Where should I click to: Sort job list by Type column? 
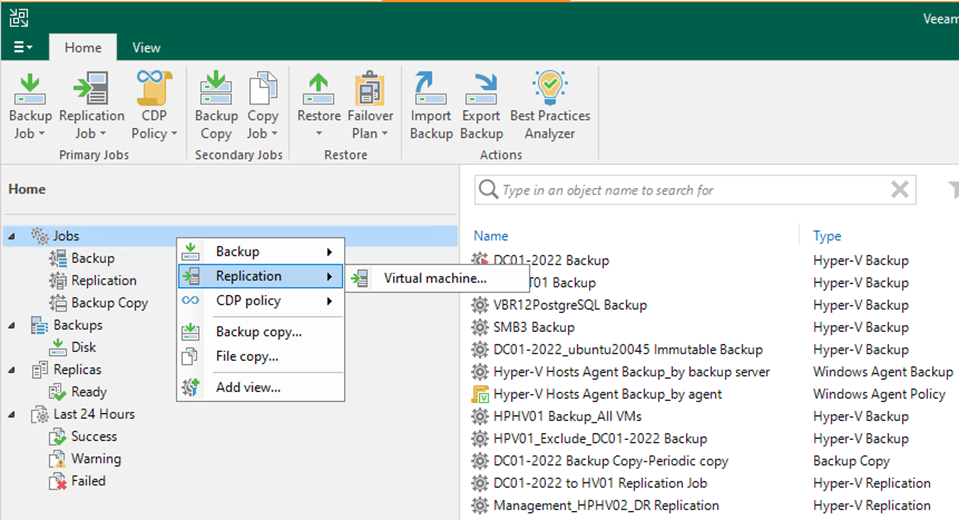tap(827, 236)
